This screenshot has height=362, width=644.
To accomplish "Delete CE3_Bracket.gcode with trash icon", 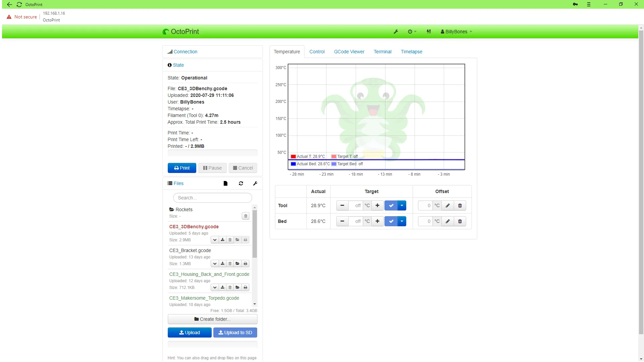I will point(230,263).
